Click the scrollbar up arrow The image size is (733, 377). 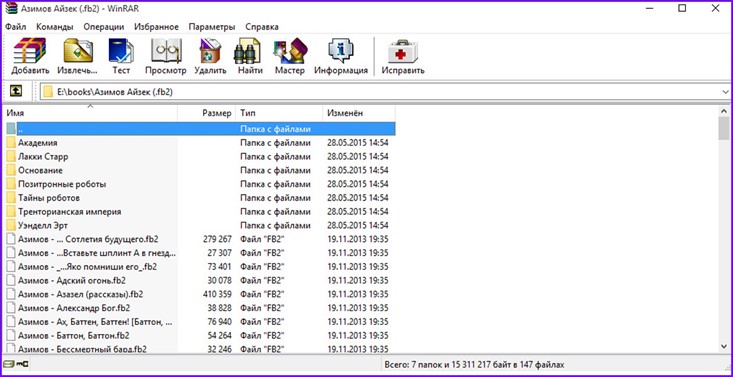724,111
